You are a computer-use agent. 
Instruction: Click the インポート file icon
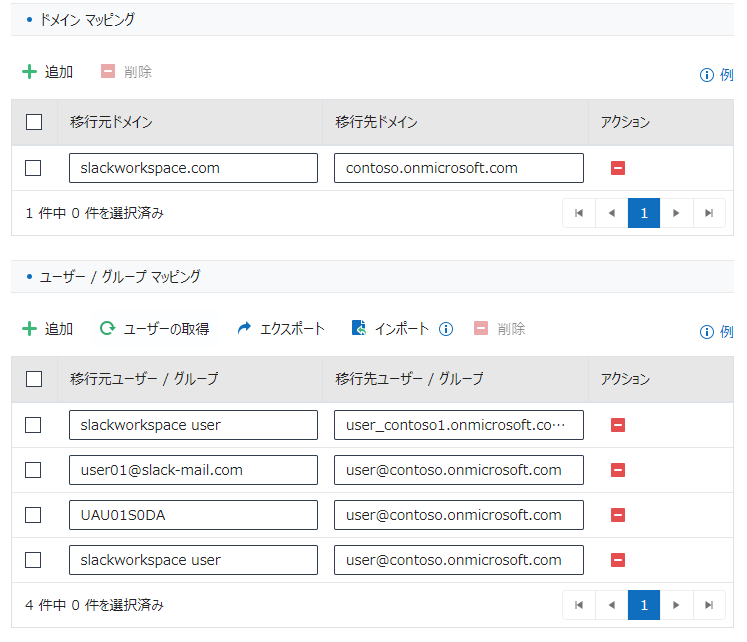pos(359,328)
